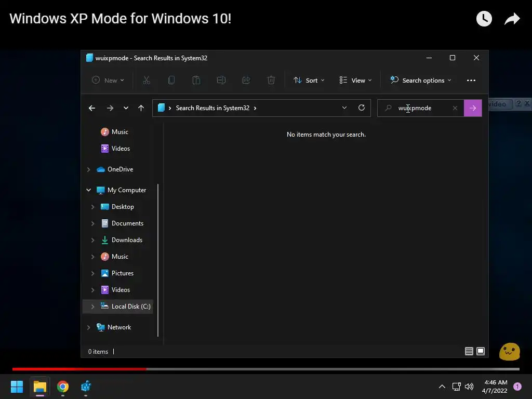Click the Share icon in toolbar
This screenshot has height=399, width=532.
pos(246,81)
